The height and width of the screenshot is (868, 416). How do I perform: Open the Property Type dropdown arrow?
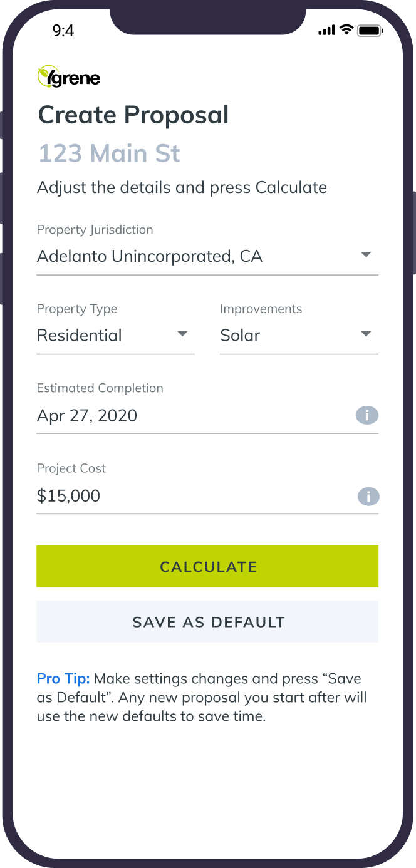pyautogui.click(x=182, y=334)
